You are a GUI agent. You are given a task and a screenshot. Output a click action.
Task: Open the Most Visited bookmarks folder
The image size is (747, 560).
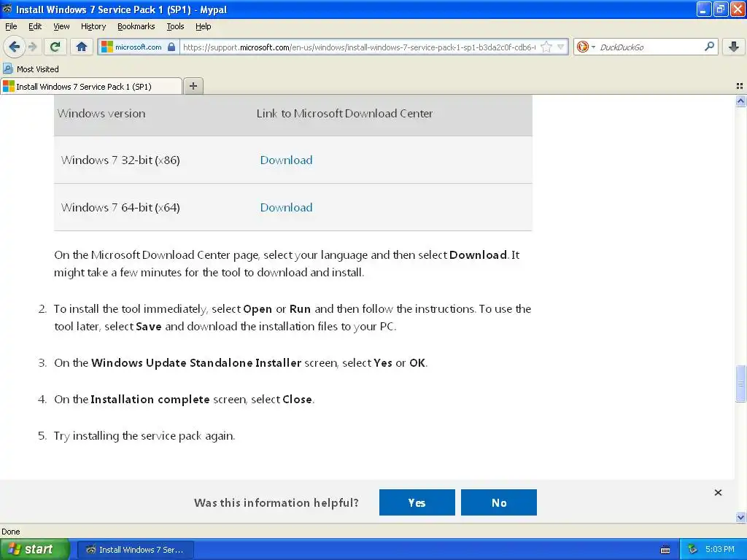point(31,69)
